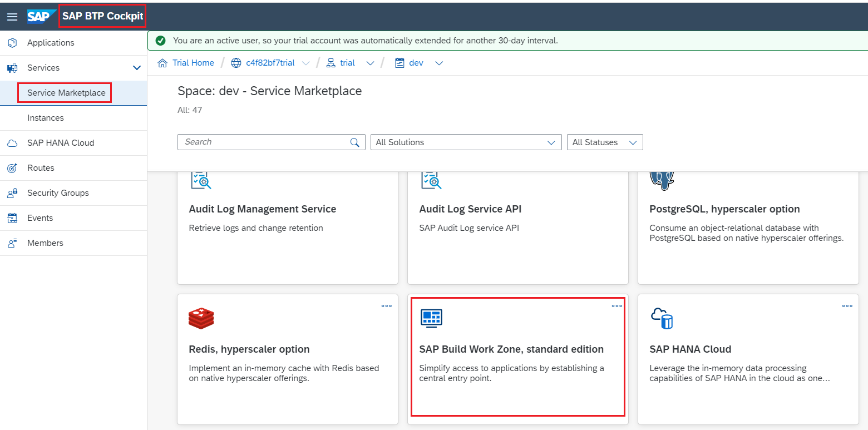Click the Members people icon

pyautogui.click(x=12, y=243)
